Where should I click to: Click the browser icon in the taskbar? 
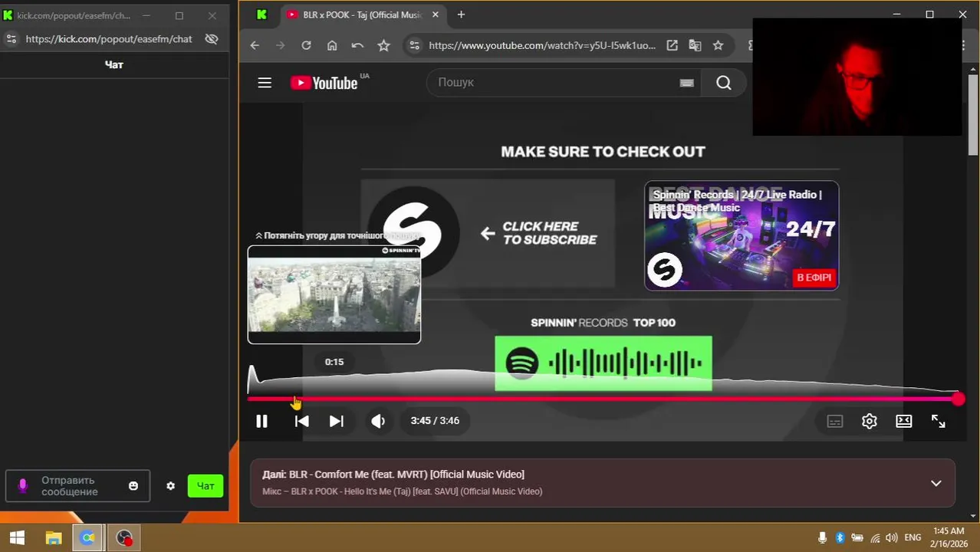point(88,538)
